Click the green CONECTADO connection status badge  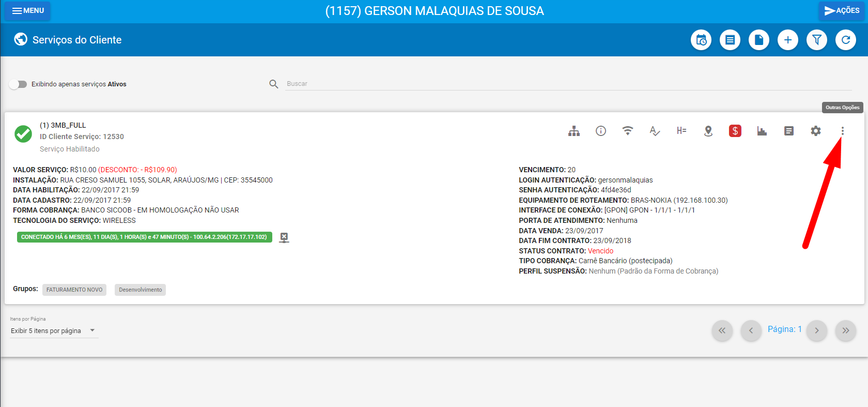click(x=145, y=237)
